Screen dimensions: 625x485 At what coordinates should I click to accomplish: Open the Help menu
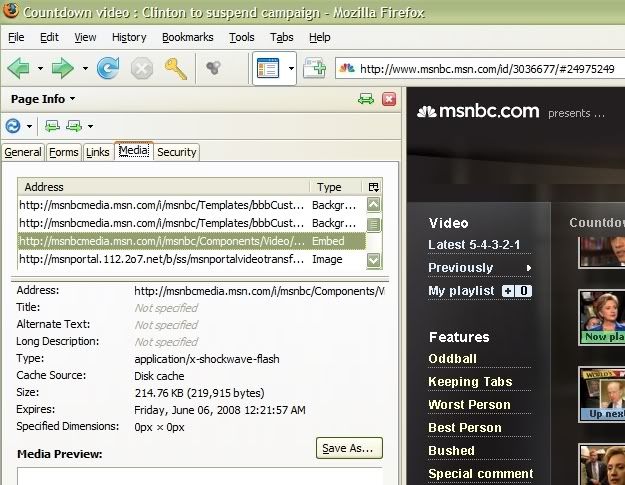point(320,37)
